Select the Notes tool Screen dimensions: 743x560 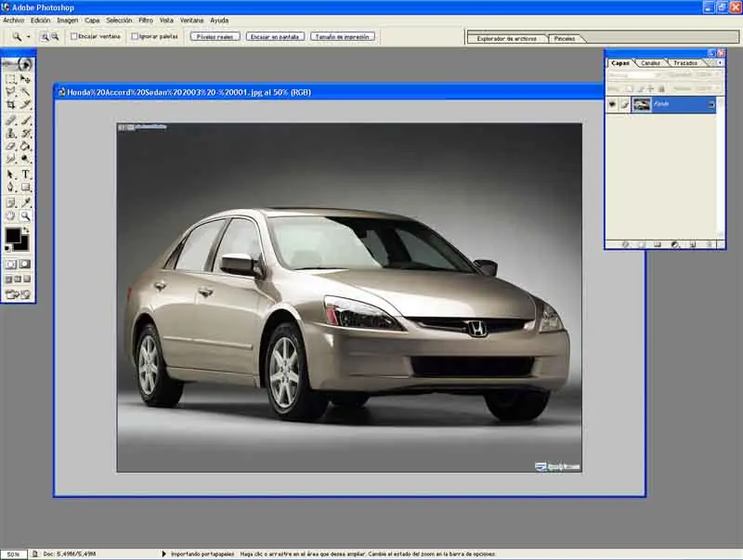[x=10, y=202]
